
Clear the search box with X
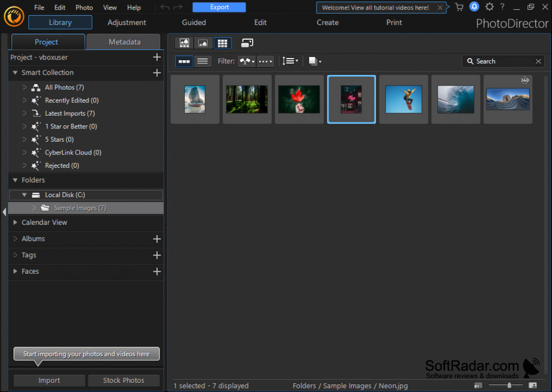tap(538, 61)
